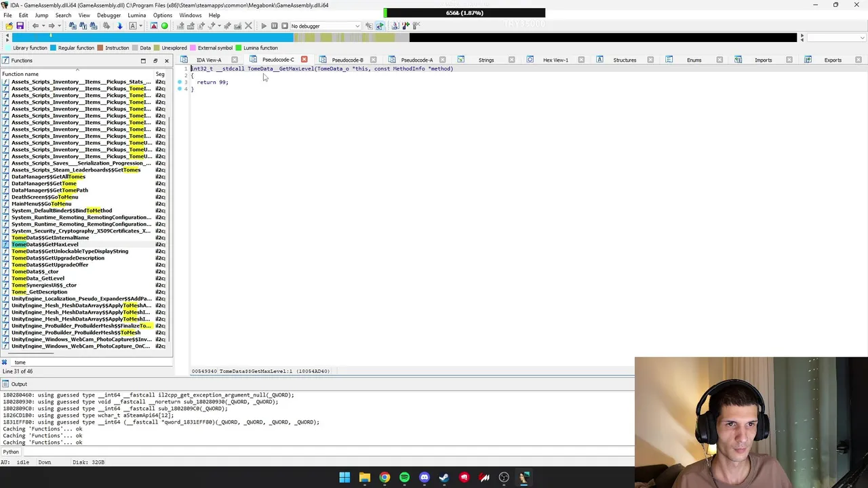
Task: Open Spotify from taskbar
Action: (404, 477)
